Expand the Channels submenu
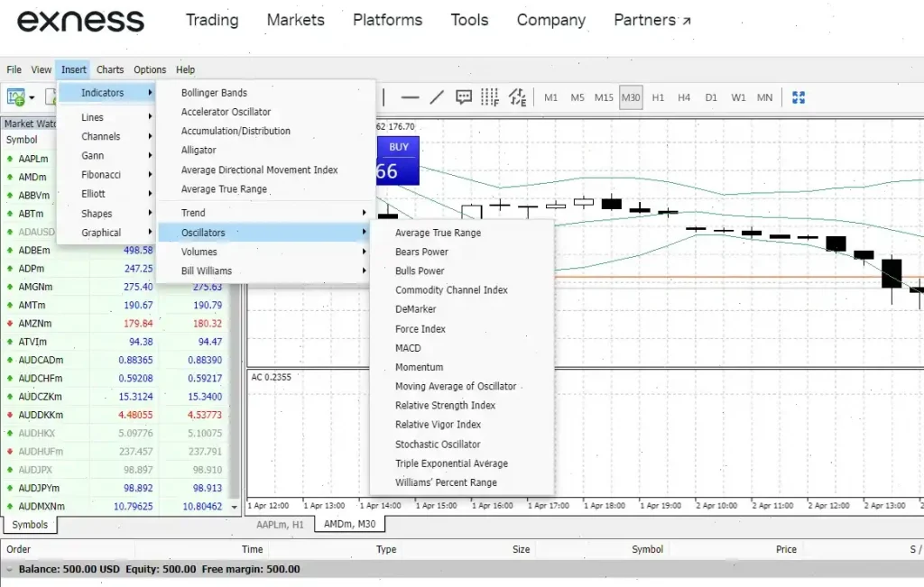 [x=107, y=136]
